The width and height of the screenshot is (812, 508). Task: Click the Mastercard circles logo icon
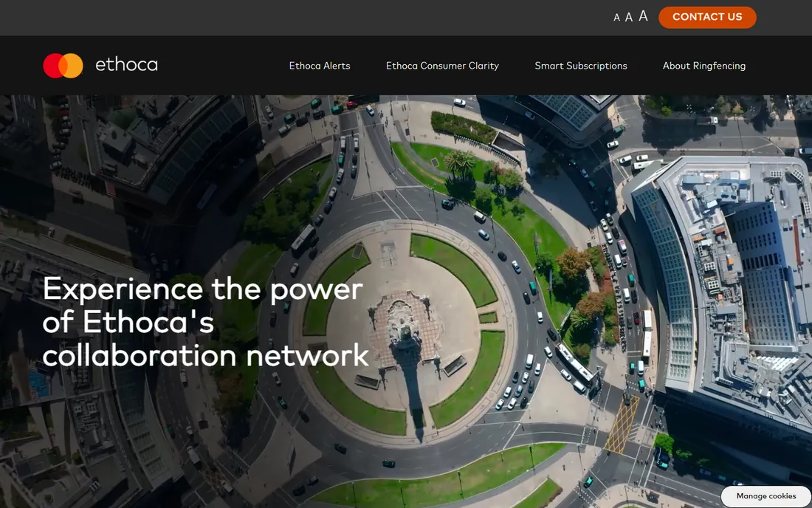pos(63,66)
